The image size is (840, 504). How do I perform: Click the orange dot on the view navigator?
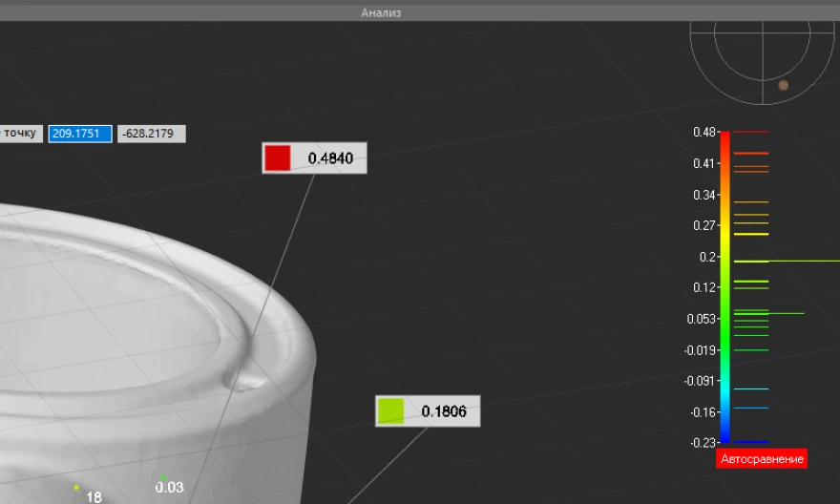[783, 85]
